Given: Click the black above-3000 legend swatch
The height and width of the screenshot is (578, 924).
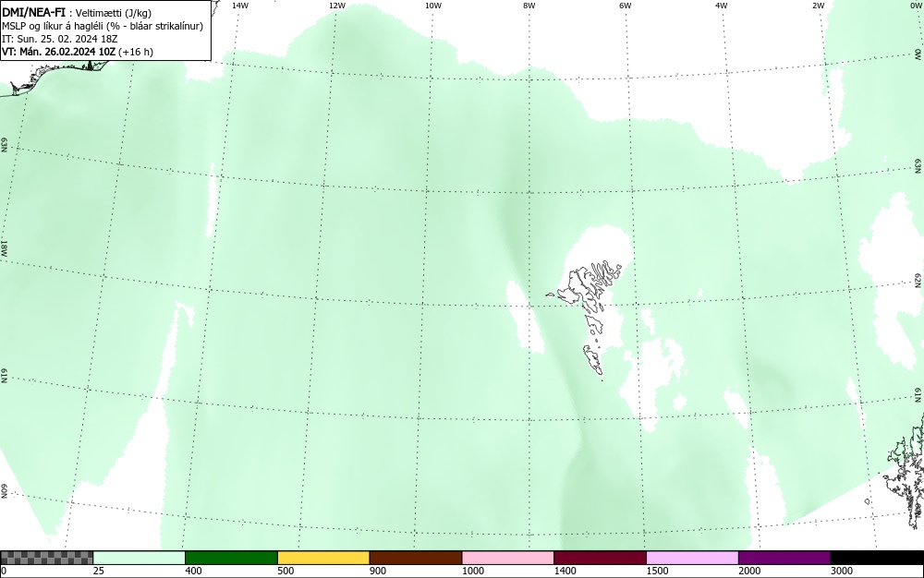Looking at the screenshot, I should [877, 558].
